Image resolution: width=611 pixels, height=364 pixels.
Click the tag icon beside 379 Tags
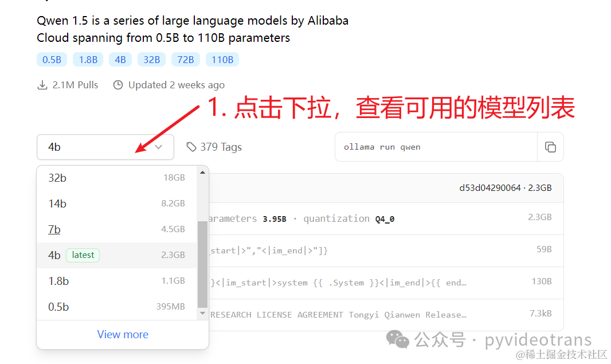click(191, 147)
